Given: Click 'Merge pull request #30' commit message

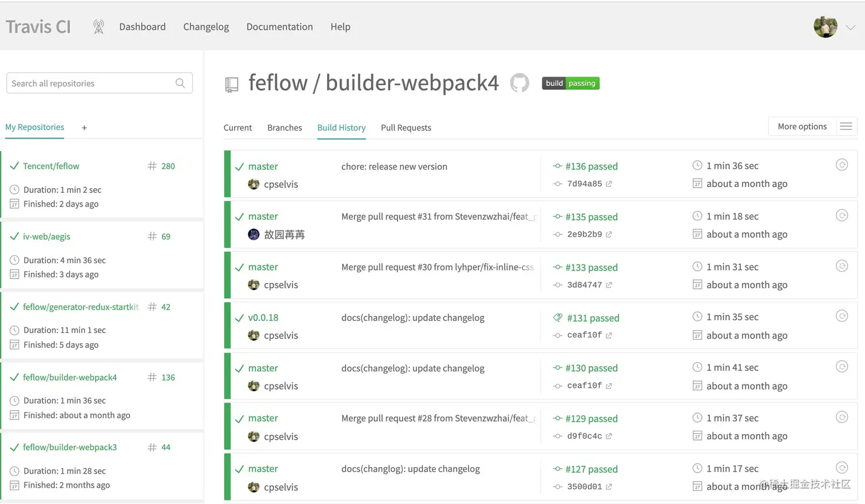Looking at the screenshot, I should pos(438,267).
